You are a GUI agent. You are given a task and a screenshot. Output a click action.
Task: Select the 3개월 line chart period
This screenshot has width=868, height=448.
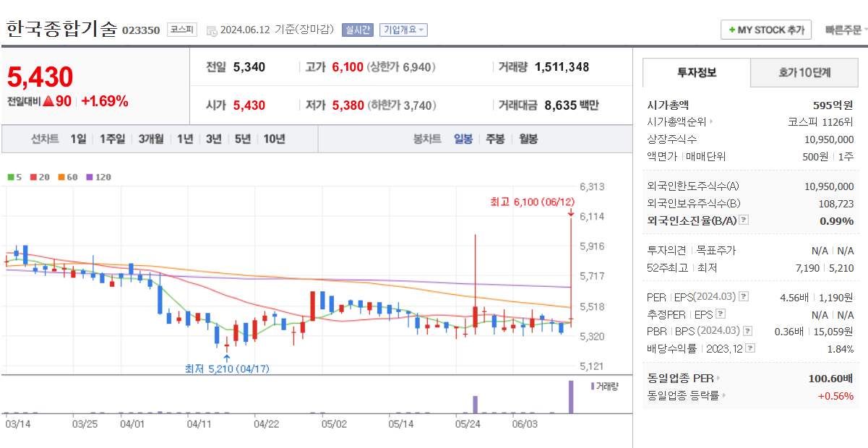click(x=151, y=139)
